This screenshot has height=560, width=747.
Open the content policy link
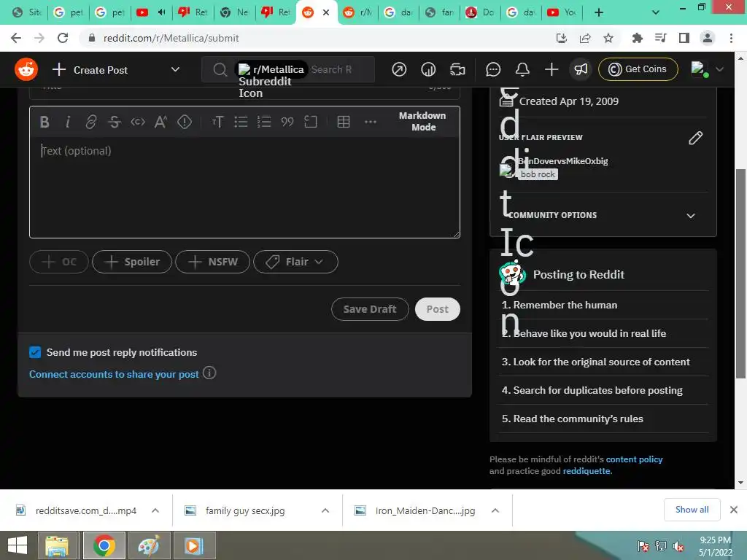[x=634, y=459]
